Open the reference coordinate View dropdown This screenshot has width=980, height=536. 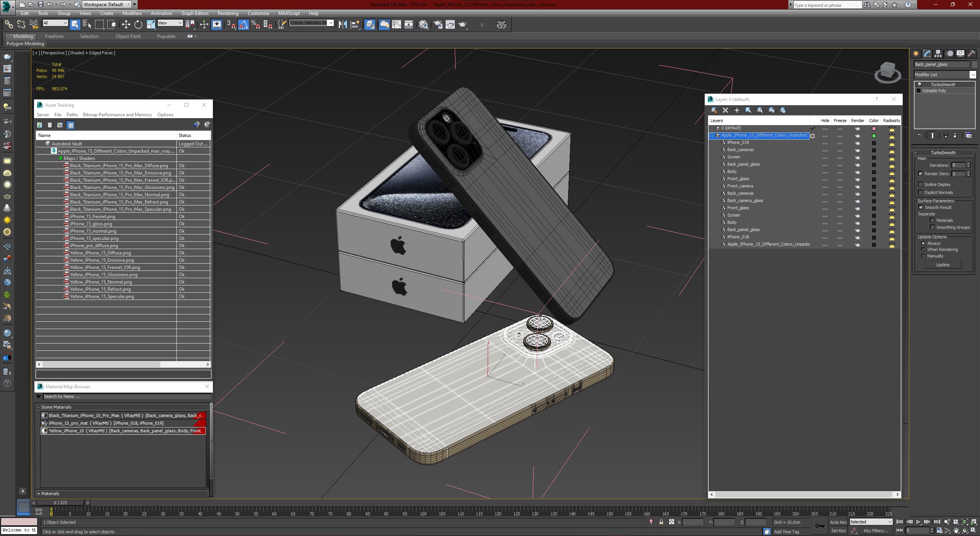pyautogui.click(x=170, y=23)
